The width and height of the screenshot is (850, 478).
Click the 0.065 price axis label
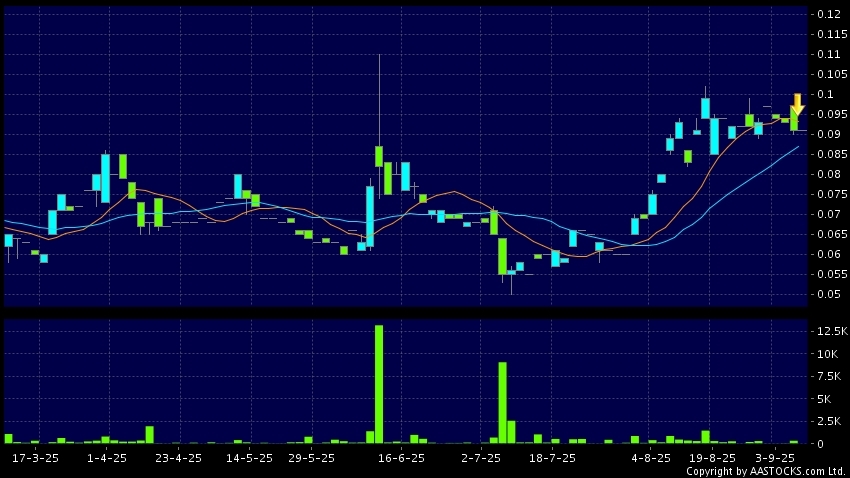(832, 234)
